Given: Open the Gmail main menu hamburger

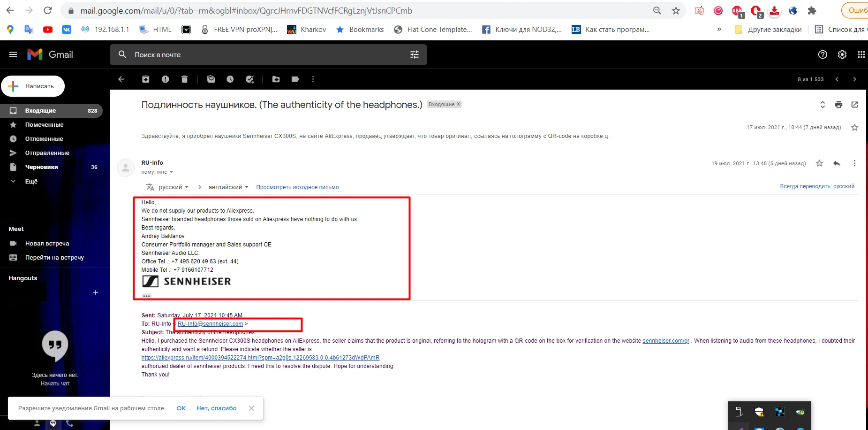Looking at the screenshot, I should [x=13, y=54].
